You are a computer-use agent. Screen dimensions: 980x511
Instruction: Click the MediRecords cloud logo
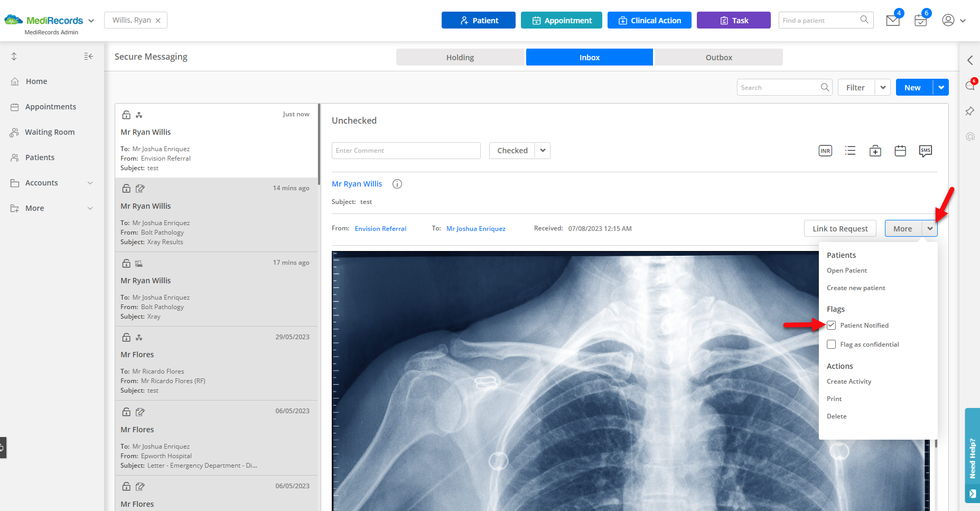pos(14,20)
